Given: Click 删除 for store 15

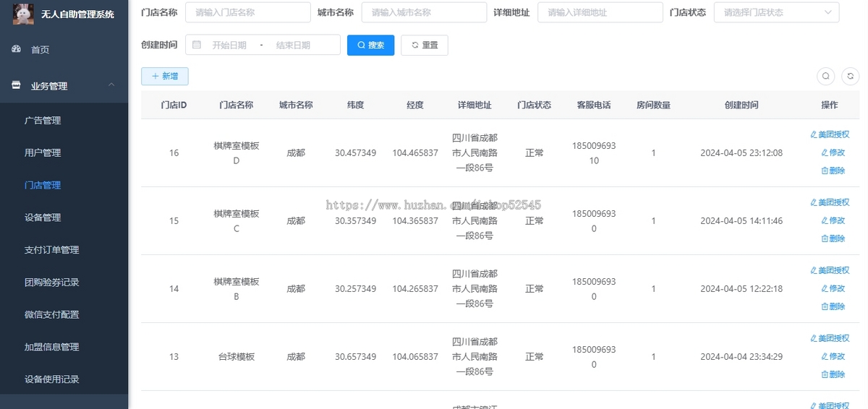Looking at the screenshot, I should pyautogui.click(x=833, y=238).
